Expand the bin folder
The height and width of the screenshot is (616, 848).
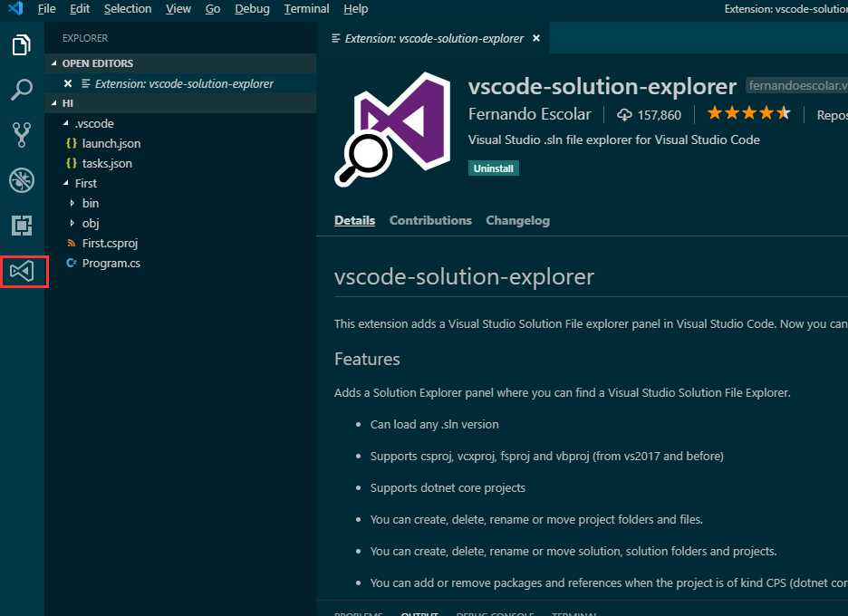click(x=72, y=203)
